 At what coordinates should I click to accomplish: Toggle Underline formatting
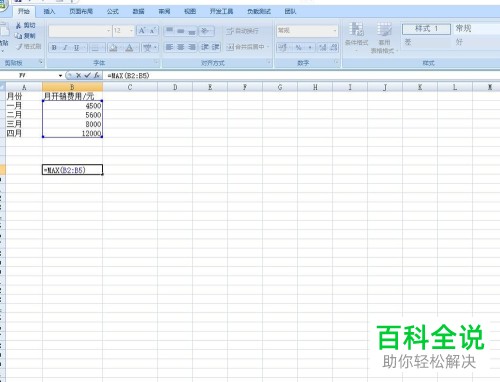(x=77, y=48)
